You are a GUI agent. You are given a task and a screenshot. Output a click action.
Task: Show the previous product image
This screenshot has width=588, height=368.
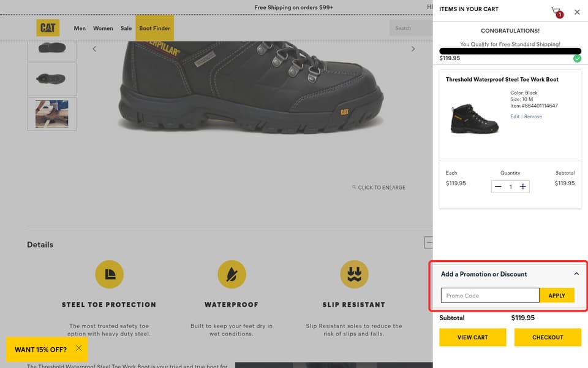[x=94, y=49]
